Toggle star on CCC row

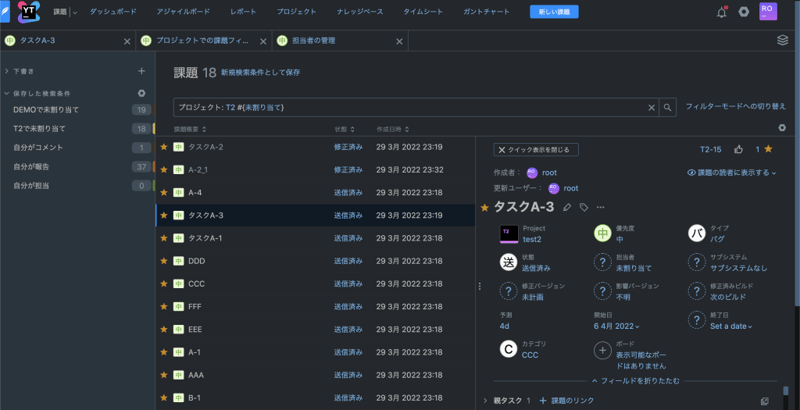[x=164, y=284]
